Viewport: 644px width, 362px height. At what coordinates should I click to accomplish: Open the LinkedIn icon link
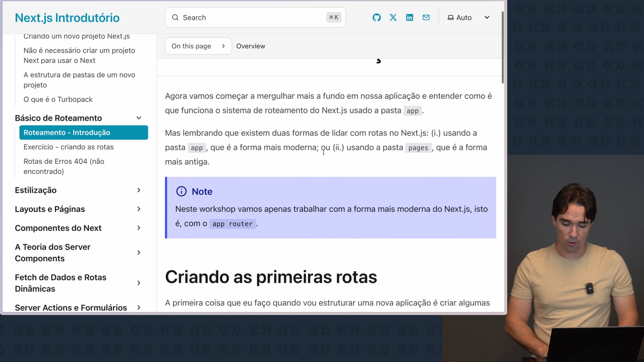point(410,17)
